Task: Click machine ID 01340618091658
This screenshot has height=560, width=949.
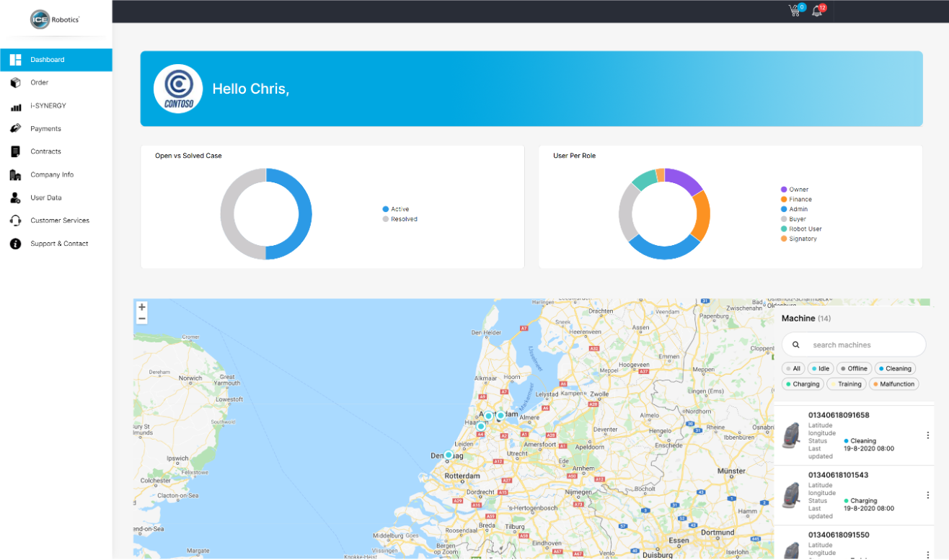Action: pyautogui.click(x=839, y=415)
